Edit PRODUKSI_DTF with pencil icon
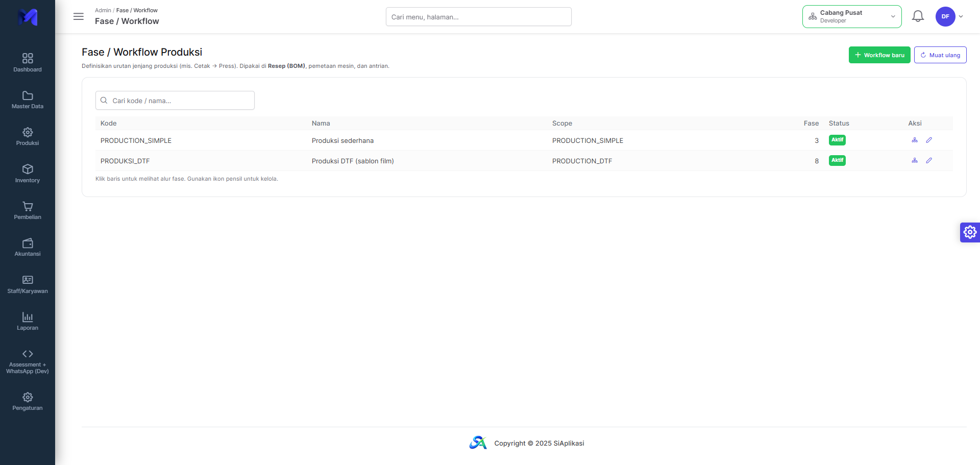 click(x=929, y=160)
